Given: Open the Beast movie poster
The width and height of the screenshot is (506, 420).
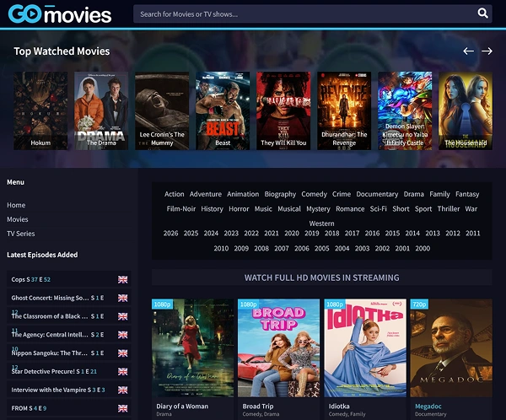Looking at the screenshot, I should click(x=223, y=110).
